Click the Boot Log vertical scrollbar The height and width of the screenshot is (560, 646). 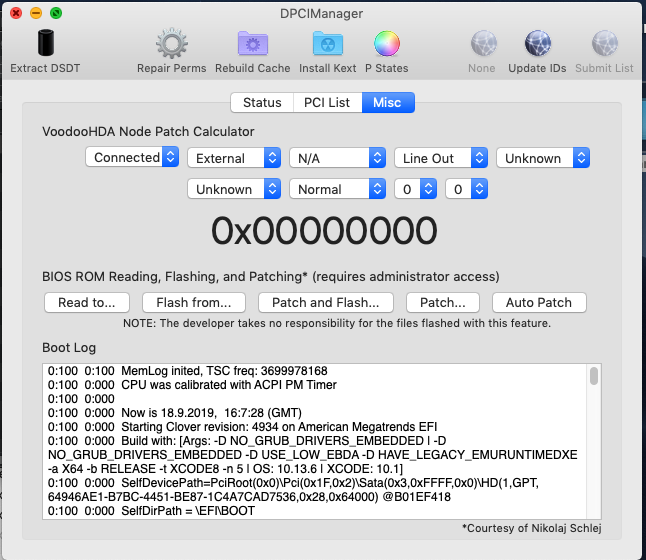point(594,440)
